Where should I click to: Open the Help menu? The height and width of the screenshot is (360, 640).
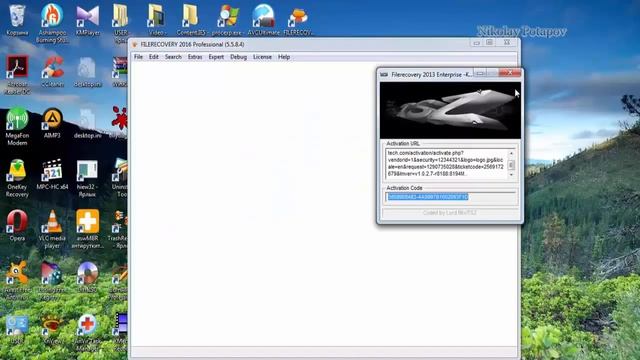pyautogui.click(x=284, y=57)
